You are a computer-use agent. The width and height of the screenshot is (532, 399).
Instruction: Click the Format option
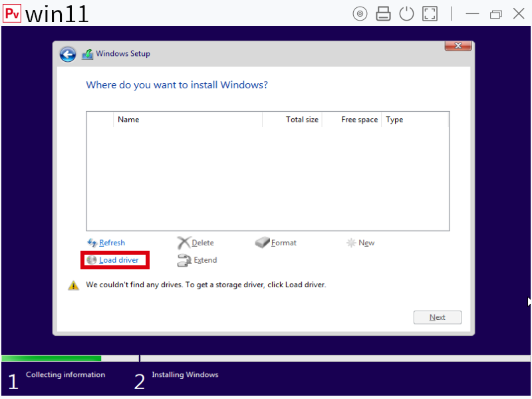pyautogui.click(x=284, y=243)
